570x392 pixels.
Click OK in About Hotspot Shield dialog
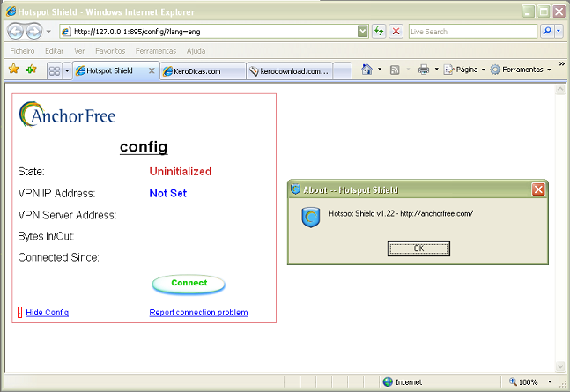(x=418, y=248)
